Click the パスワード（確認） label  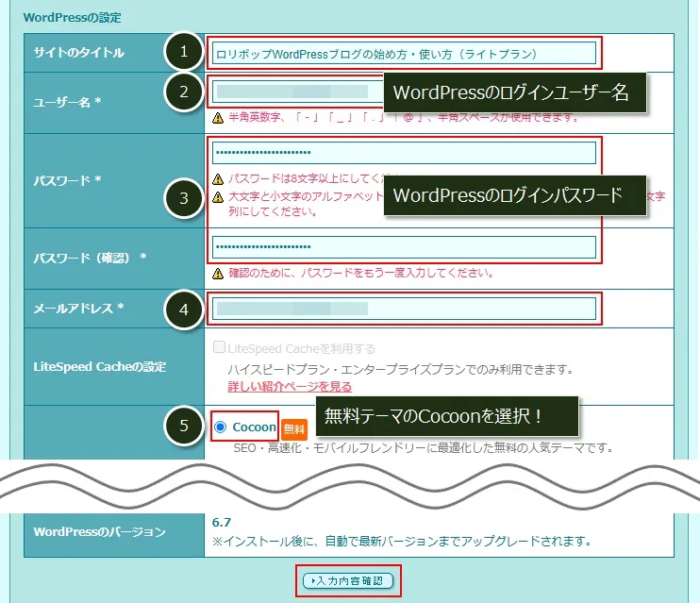(x=90, y=258)
